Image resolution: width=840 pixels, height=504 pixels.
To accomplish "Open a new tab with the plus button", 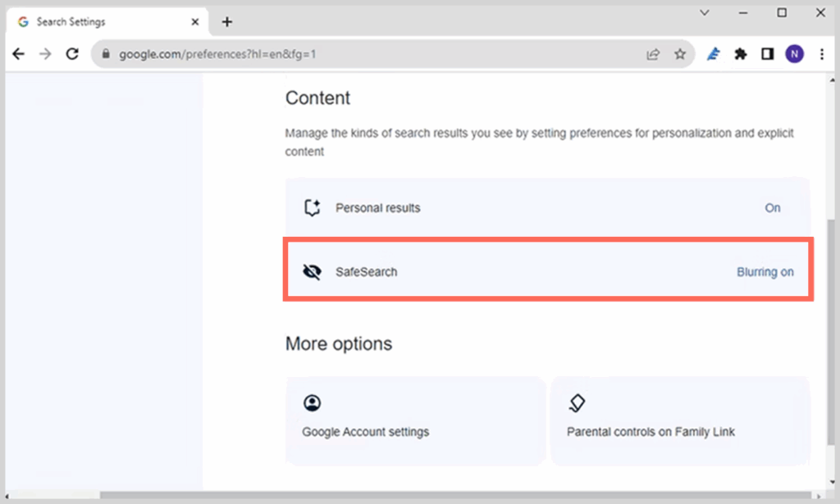I will pyautogui.click(x=227, y=22).
